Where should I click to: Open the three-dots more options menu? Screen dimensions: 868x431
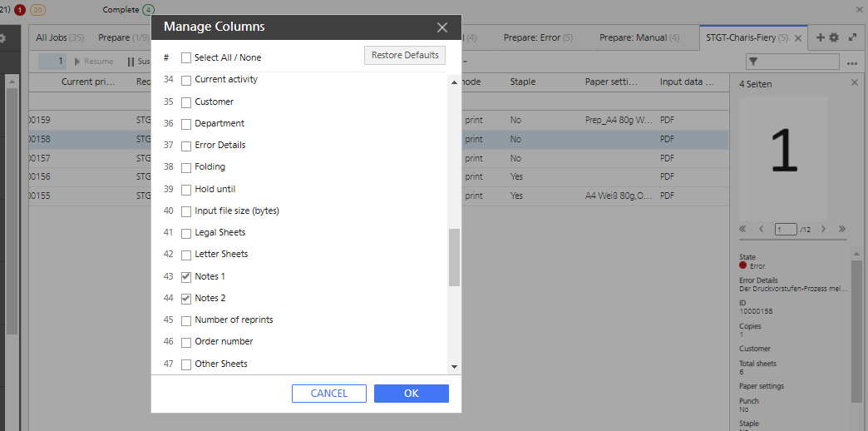[851, 62]
